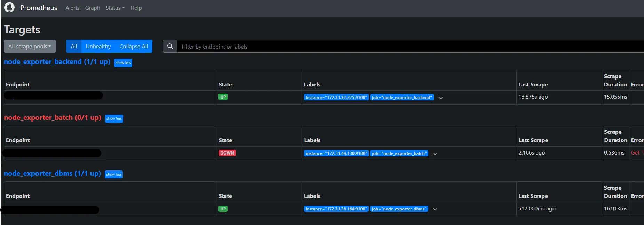Image resolution: width=644 pixels, height=225 pixels.
Task: Click the redacted endpoint in dbms row
Action: (x=50, y=210)
